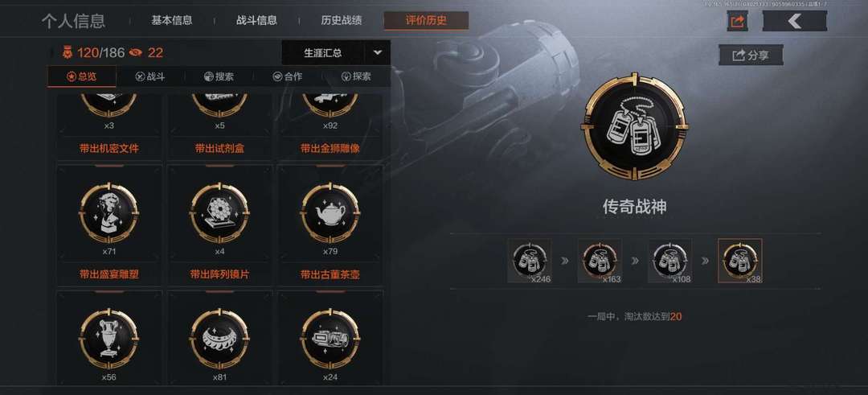Select the gold dog tag tier x38
The width and height of the screenshot is (868, 395).
pyautogui.click(x=740, y=261)
